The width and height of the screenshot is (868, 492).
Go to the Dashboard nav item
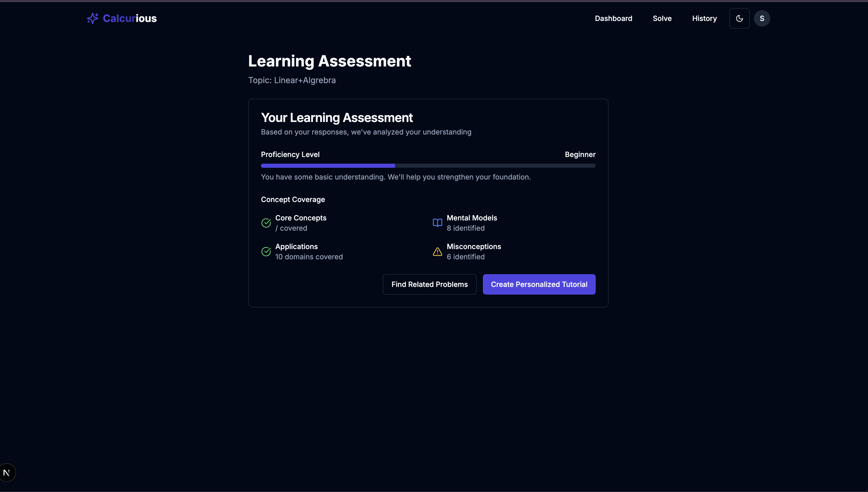tap(613, 18)
